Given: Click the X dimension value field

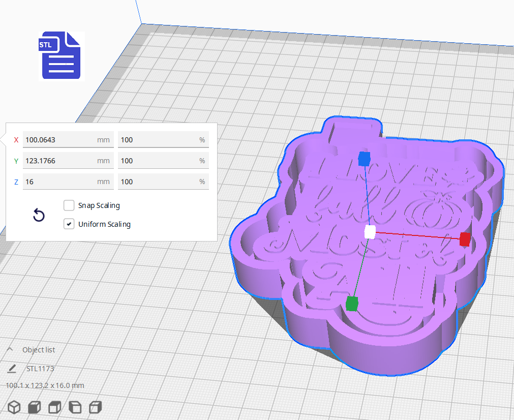Looking at the screenshot, I should click(68, 139).
